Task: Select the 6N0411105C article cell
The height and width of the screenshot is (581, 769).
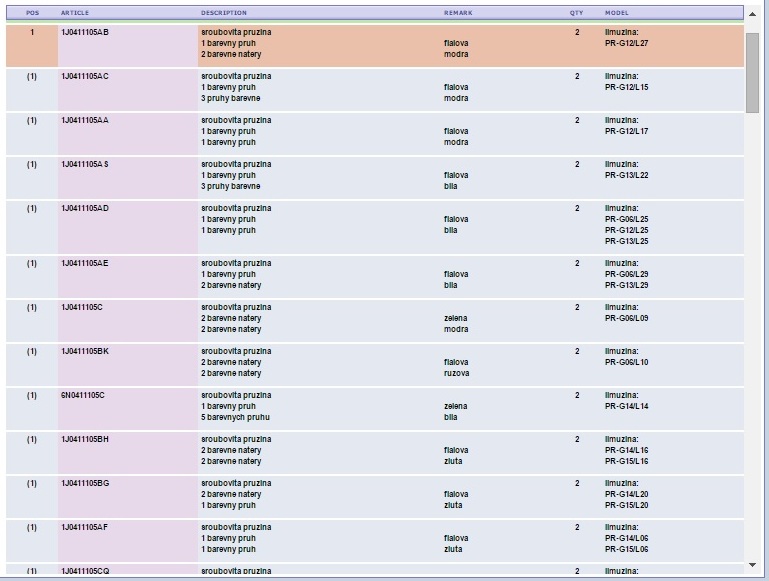Action: (x=83, y=395)
